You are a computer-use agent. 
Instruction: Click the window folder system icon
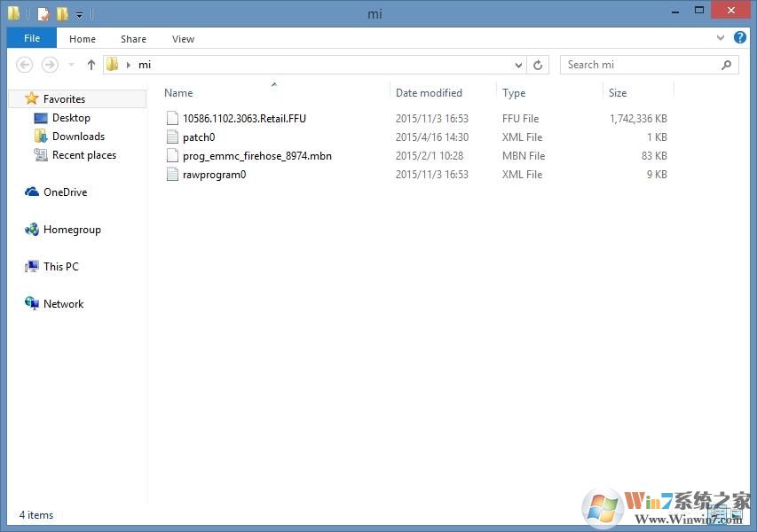[14, 13]
